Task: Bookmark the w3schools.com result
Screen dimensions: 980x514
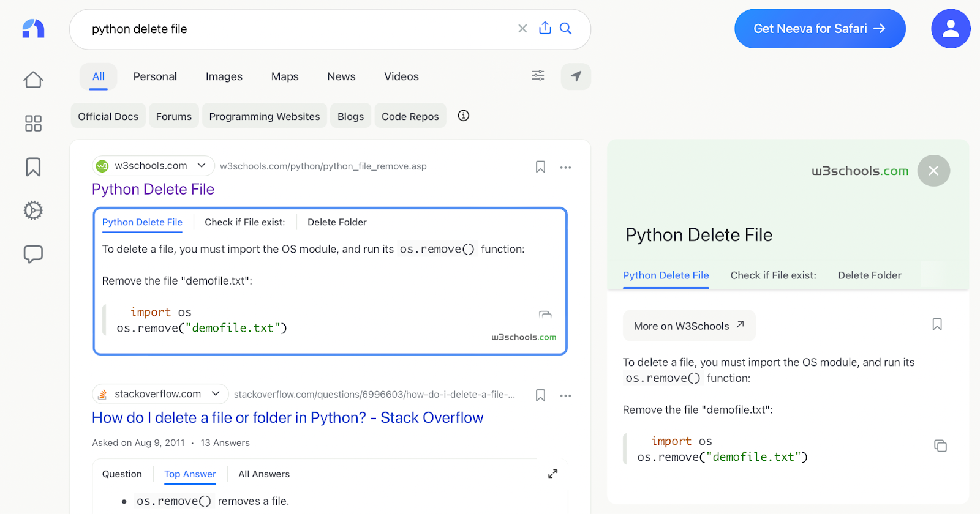Action: (540, 167)
